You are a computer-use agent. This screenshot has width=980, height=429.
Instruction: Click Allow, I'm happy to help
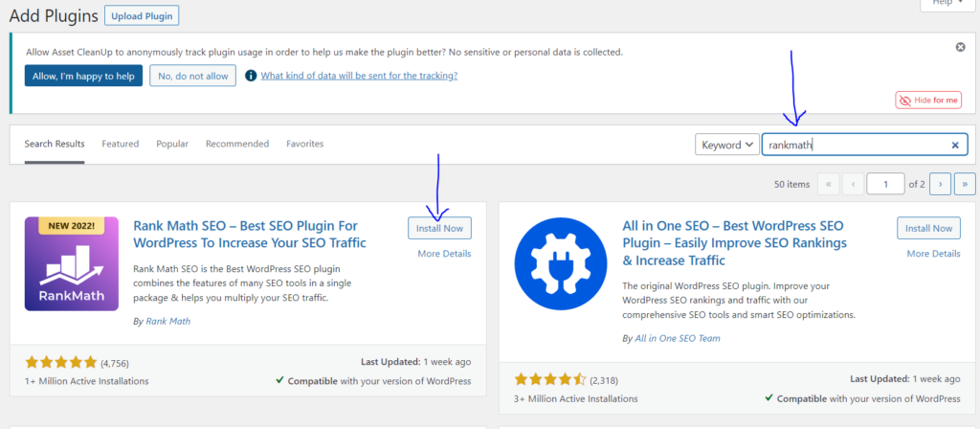pos(84,76)
